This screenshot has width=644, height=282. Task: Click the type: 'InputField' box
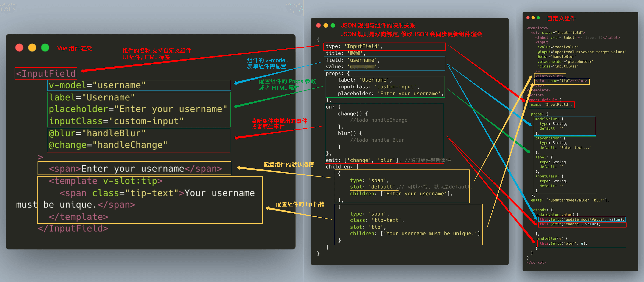click(x=384, y=47)
